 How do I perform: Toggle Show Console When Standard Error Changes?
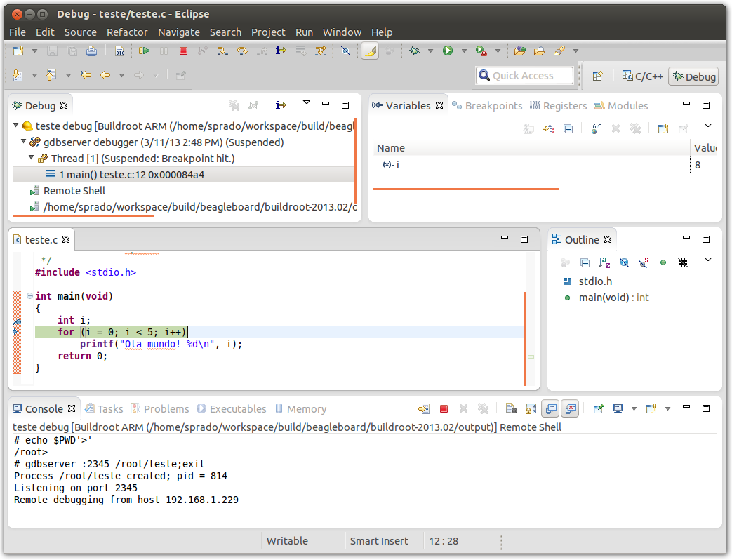point(571,409)
